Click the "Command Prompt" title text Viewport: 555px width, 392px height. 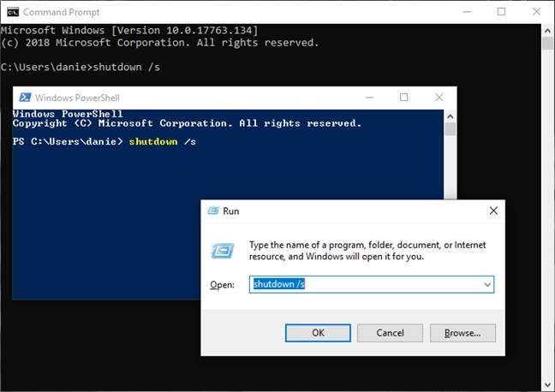pos(61,12)
